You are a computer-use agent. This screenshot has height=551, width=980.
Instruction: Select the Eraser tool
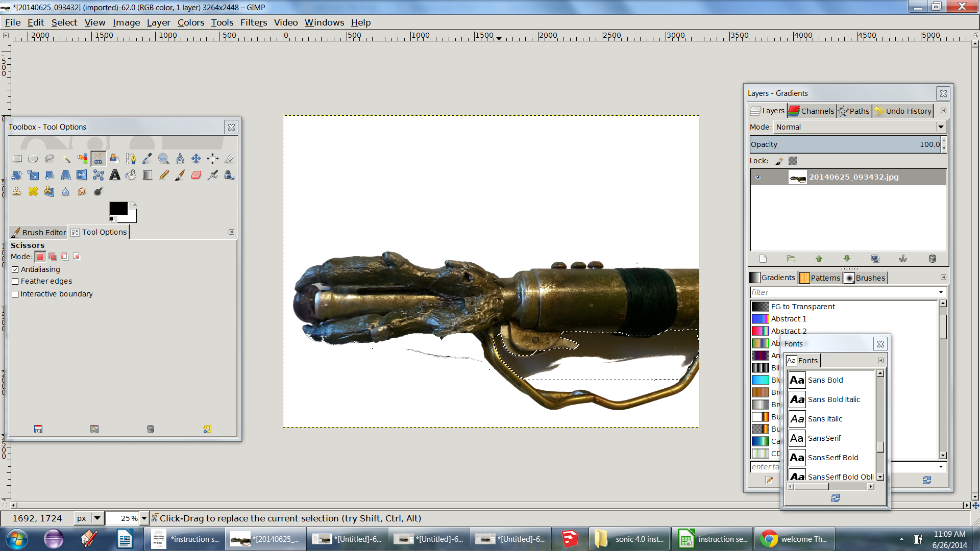click(x=196, y=175)
